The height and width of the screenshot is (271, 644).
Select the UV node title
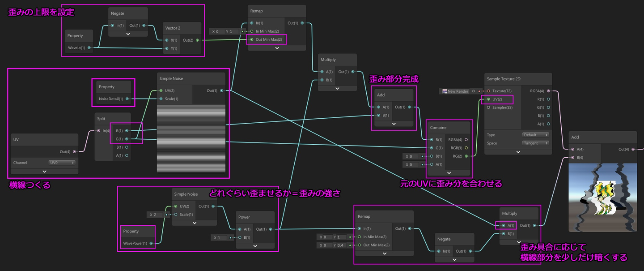[16, 139]
